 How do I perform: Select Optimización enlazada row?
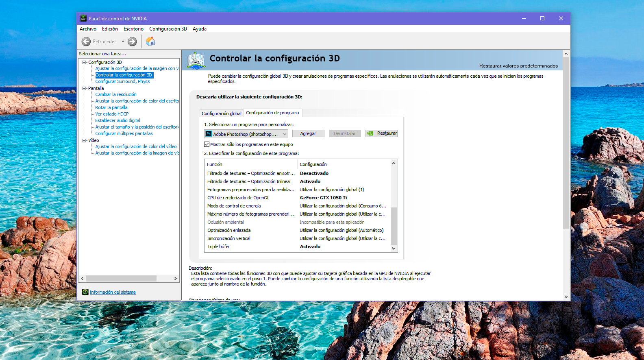click(298, 230)
